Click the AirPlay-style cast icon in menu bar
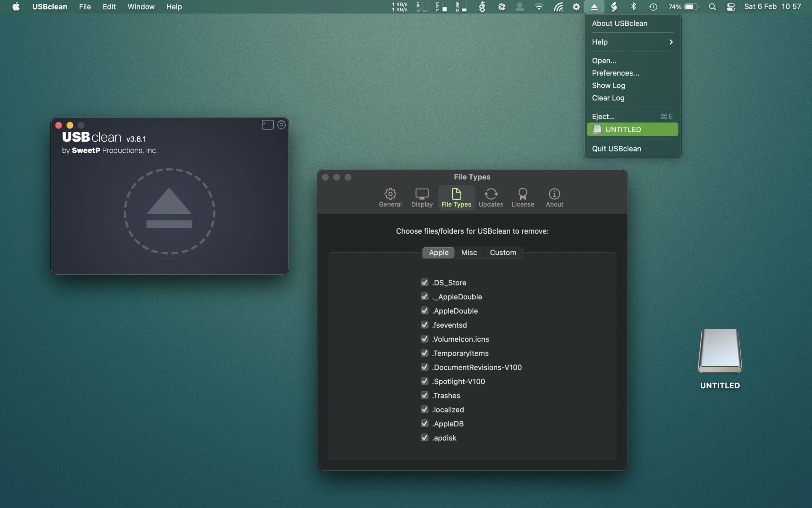This screenshot has width=812, height=508. point(558,7)
